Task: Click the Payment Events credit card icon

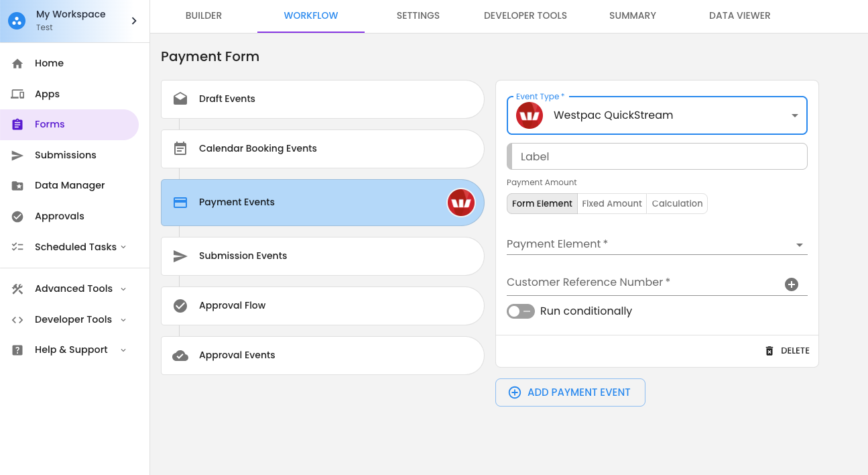Action: 180,202
